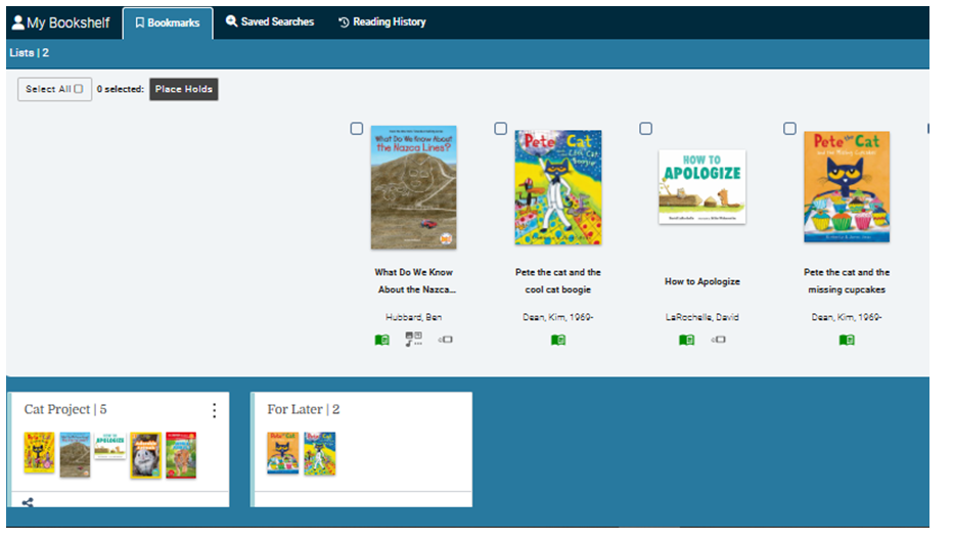The width and height of the screenshot is (954, 540).
Task: Open the Reading History tab
Action: [382, 22]
